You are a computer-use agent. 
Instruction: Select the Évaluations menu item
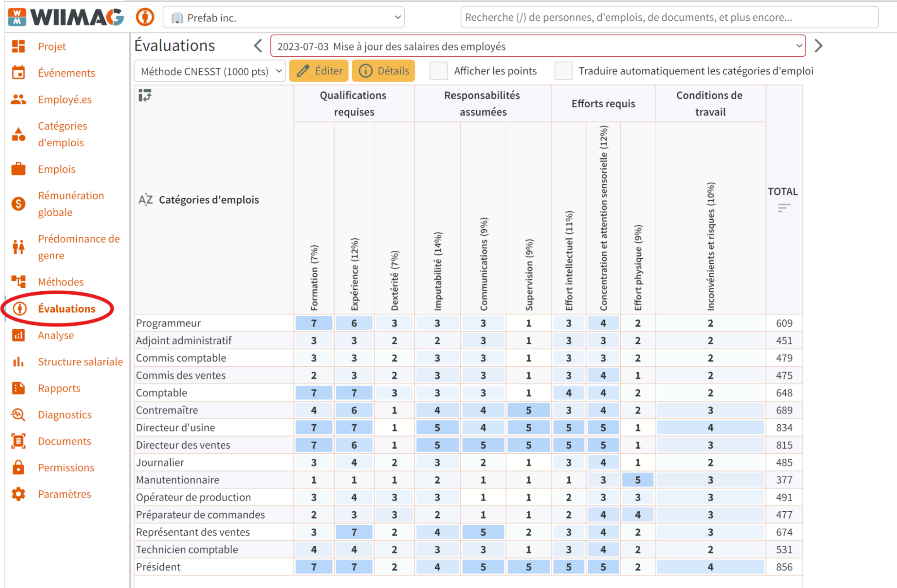(66, 309)
